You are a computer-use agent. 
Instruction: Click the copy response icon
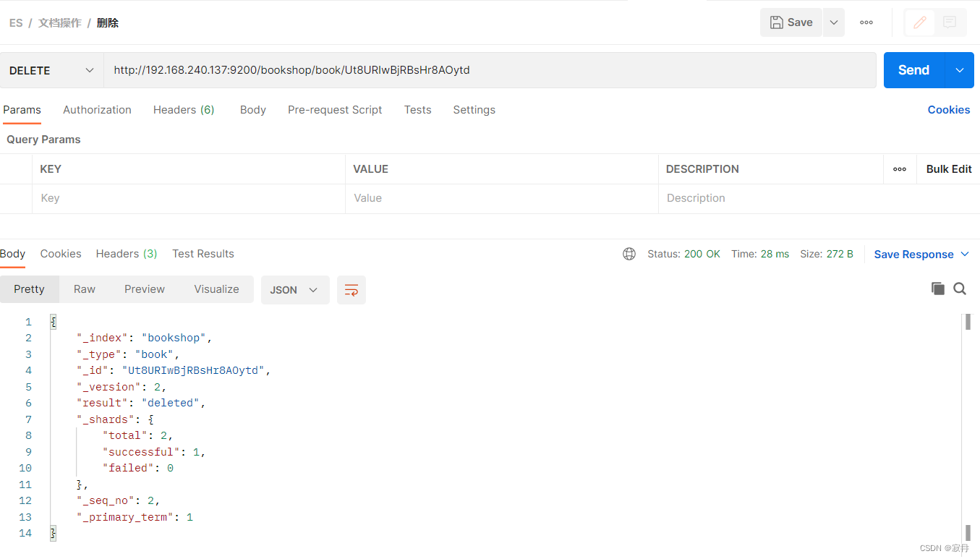tap(938, 289)
